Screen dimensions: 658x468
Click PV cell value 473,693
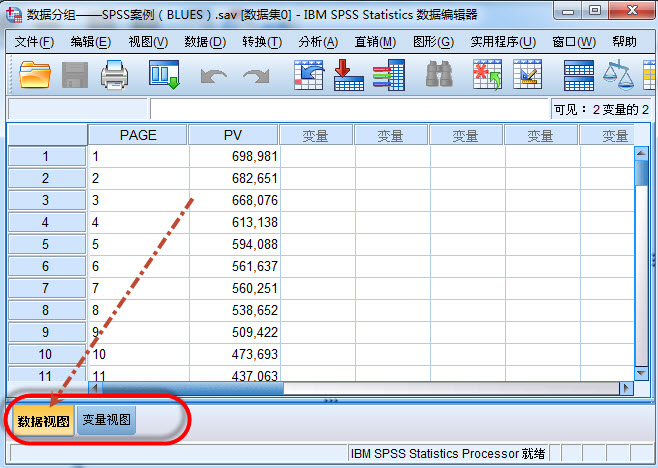pyautogui.click(x=235, y=354)
